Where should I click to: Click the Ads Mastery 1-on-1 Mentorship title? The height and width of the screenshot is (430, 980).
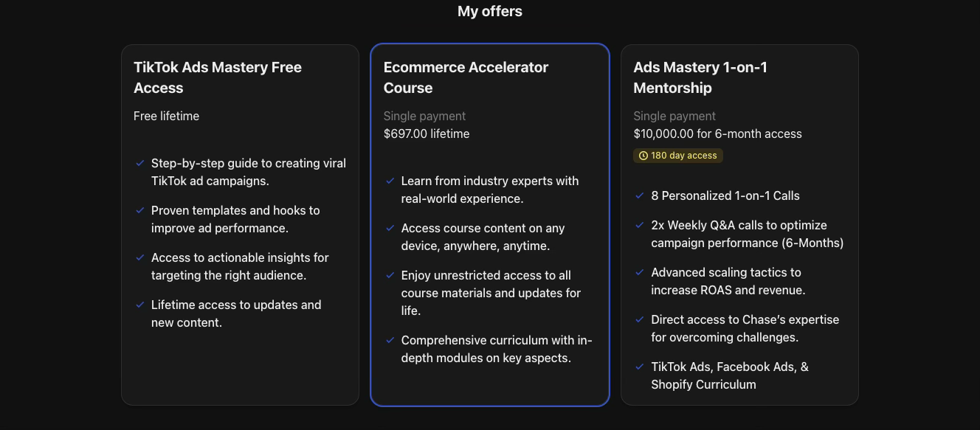tap(700, 77)
